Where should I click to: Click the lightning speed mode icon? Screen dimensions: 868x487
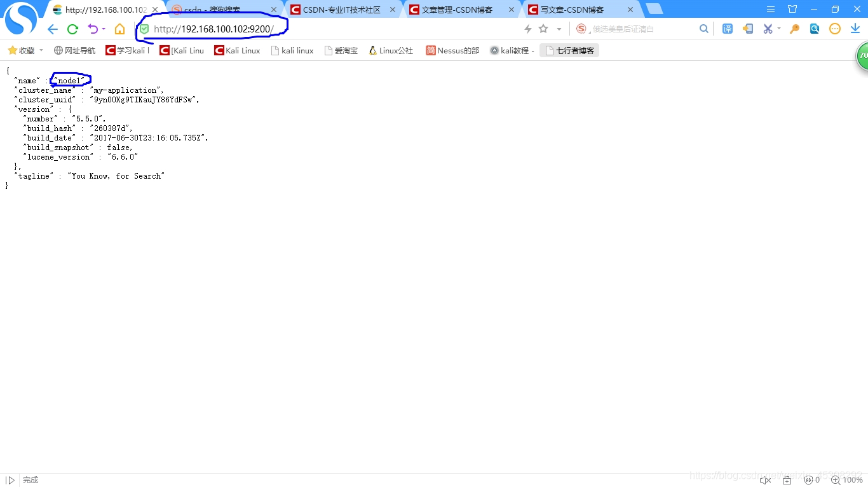pyautogui.click(x=527, y=29)
